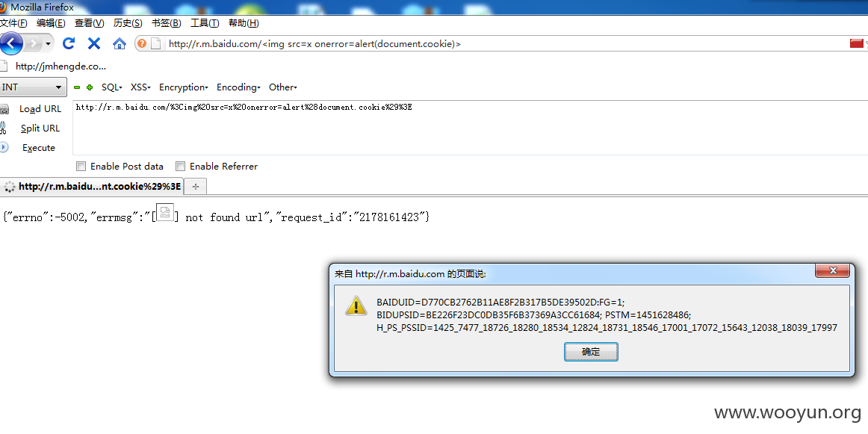Close the alert dialog with red X
The width and height of the screenshot is (868, 434).
pyautogui.click(x=832, y=270)
